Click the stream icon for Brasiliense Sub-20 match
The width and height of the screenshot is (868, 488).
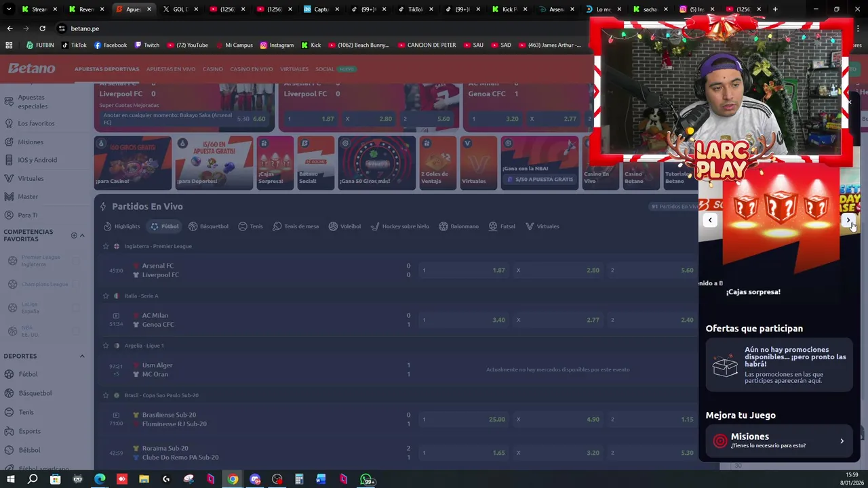(x=116, y=415)
